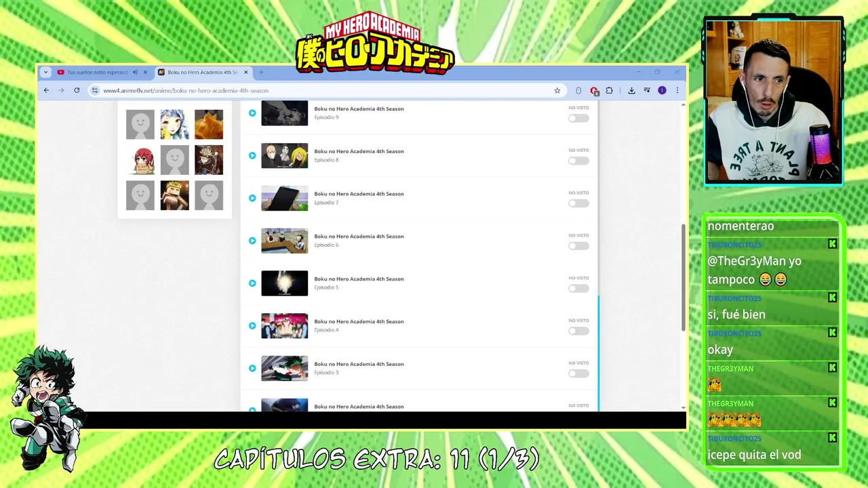The height and width of the screenshot is (488, 868).
Task: Open the Minecraft-style character avatar
Action: pyautogui.click(x=174, y=195)
